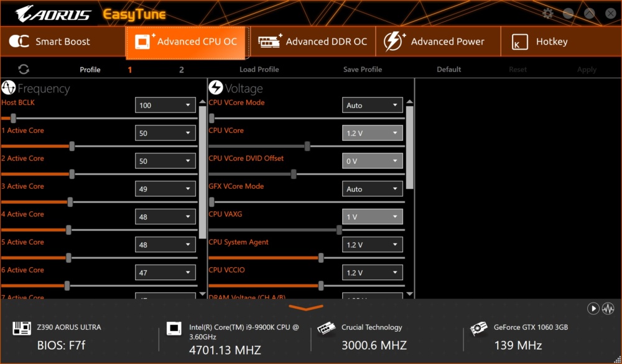
Task: Click Voltage panel scroll down arrow
Action: click(410, 294)
